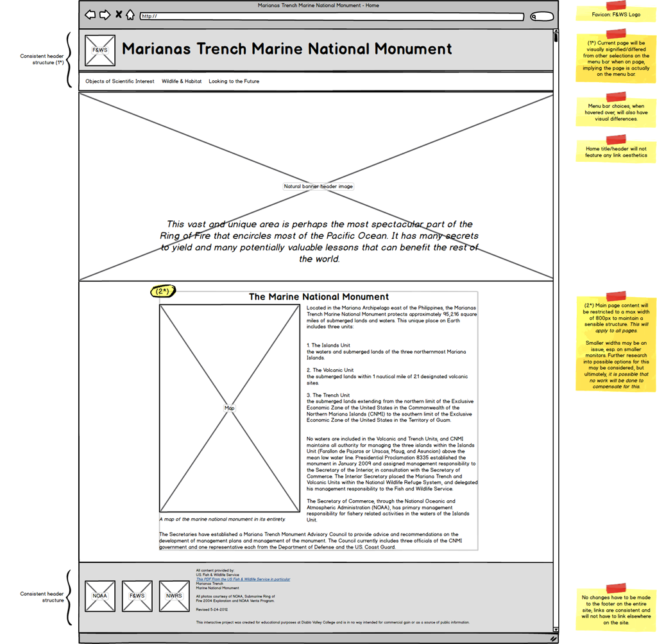Viewport: 657px width, 644px height.
Task: Select Looking to the Future menu item
Action: [x=234, y=82]
